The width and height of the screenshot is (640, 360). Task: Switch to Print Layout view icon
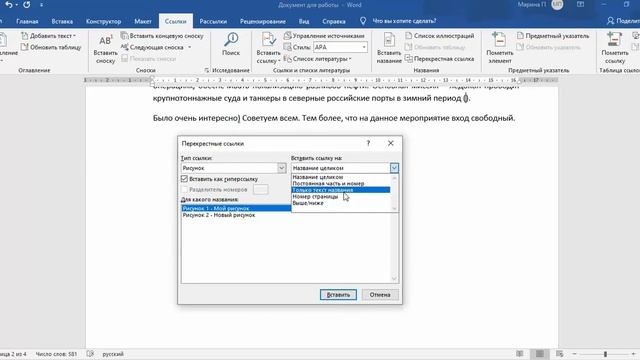point(539,354)
